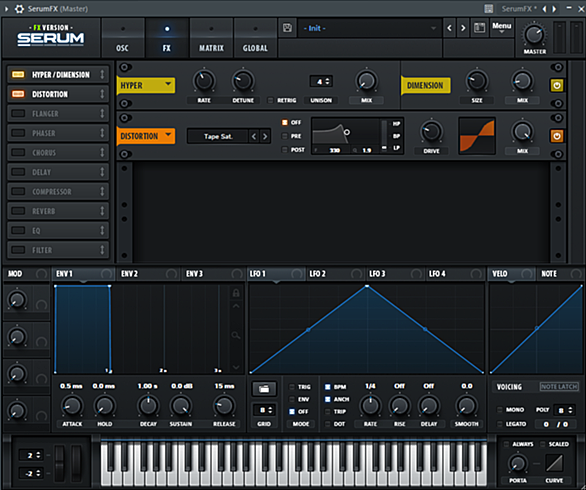Screen dimensions: 586x490
Task: Click the distortion filter cutoff handle on the graph
Action: point(347,132)
